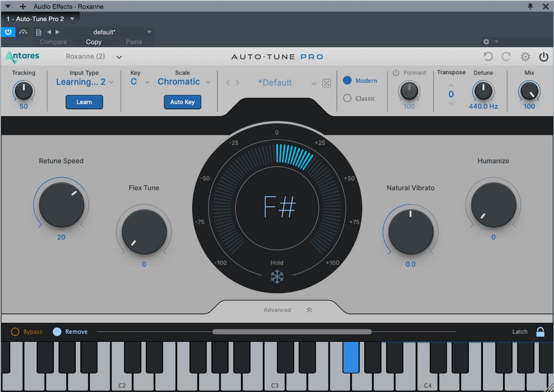The image size is (554, 392).
Task: Open the preset file page icon
Action: (x=39, y=32)
